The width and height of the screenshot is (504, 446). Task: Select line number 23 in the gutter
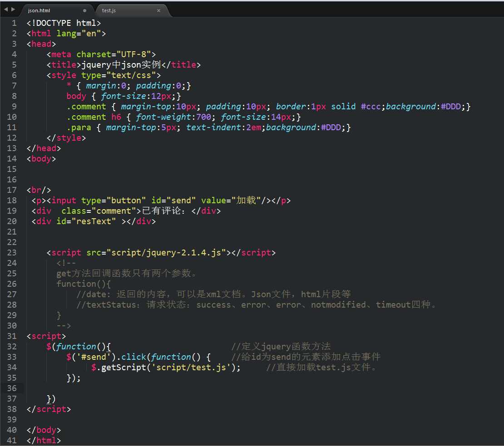12,253
